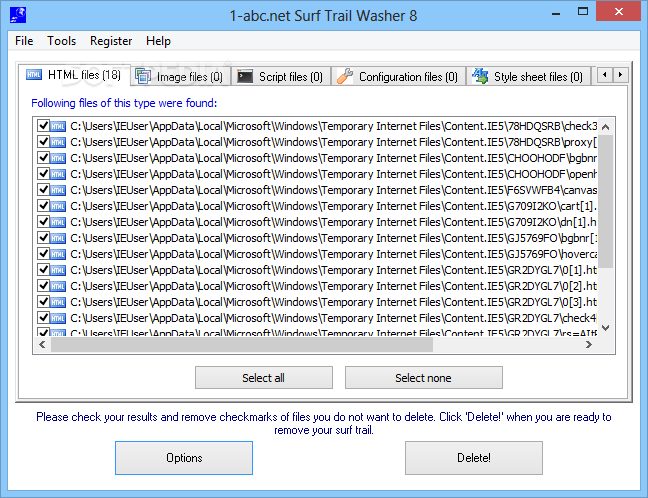Image resolution: width=648 pixels, height=498 pixels.
Task: Click the file list scroll down arrow
Action: tap(607, 329)
